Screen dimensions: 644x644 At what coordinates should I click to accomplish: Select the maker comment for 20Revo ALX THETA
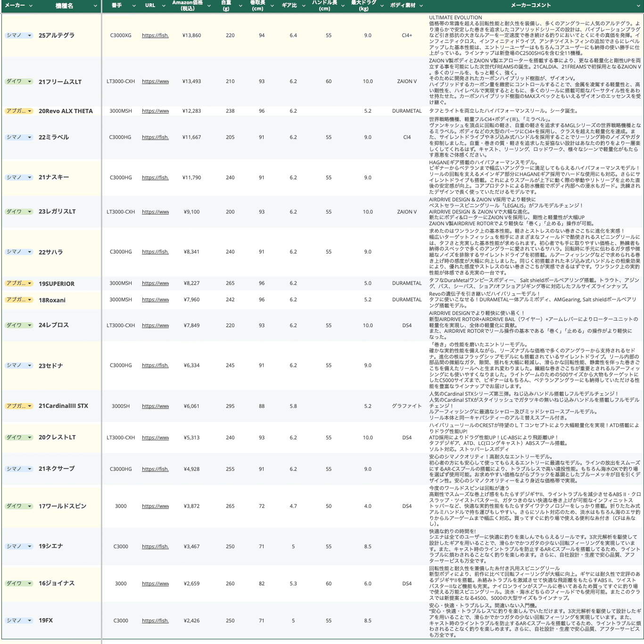tap(535, 111)
